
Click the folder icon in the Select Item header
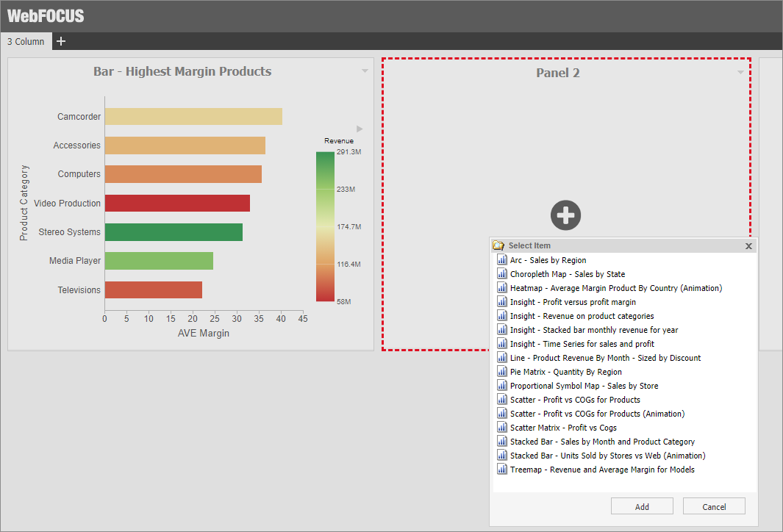[x=499, y=245]
